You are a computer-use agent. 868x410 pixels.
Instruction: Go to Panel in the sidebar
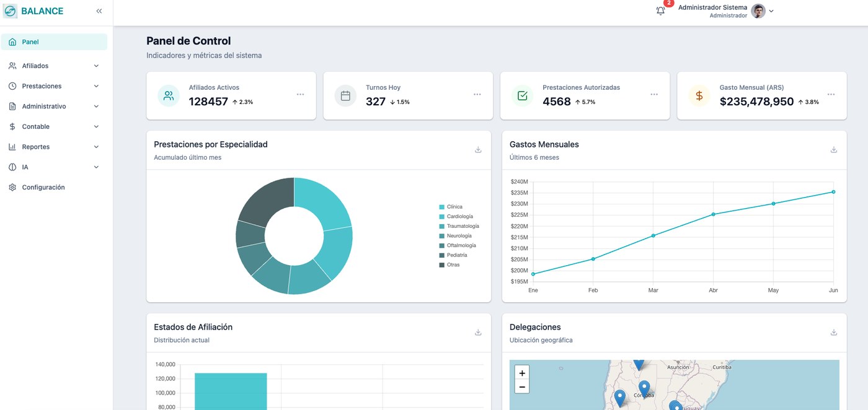click(54, 42)
